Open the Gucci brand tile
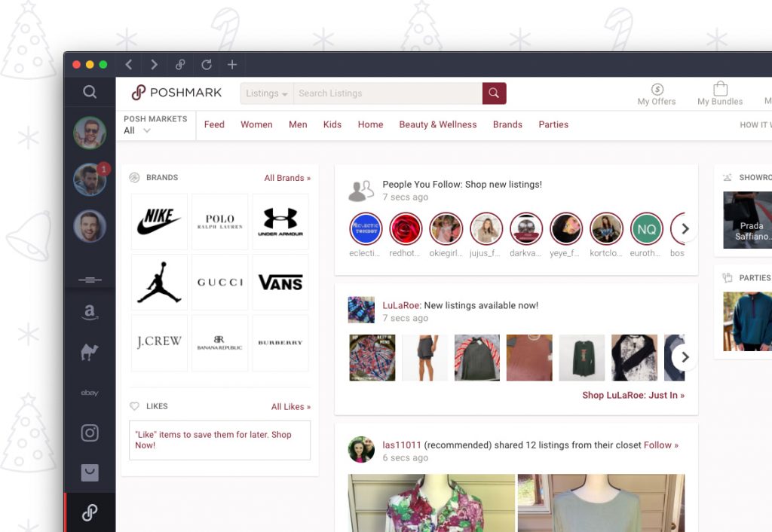 pos(219,282)
